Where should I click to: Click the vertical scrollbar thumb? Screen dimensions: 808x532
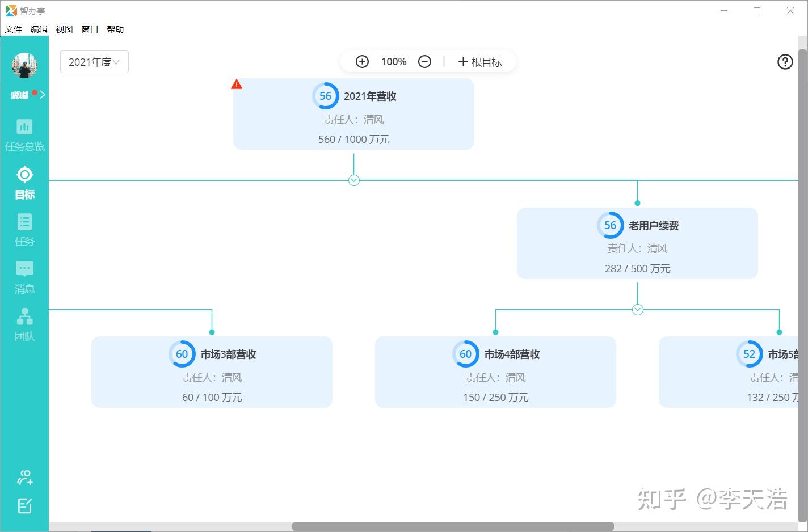point(802,285)
